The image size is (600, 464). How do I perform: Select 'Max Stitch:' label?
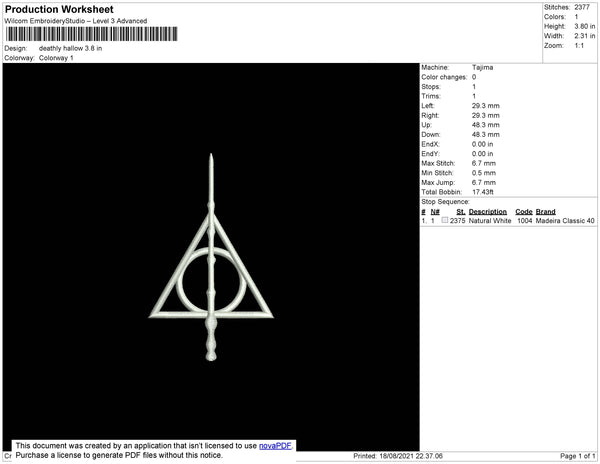click(x=438, y=163)
